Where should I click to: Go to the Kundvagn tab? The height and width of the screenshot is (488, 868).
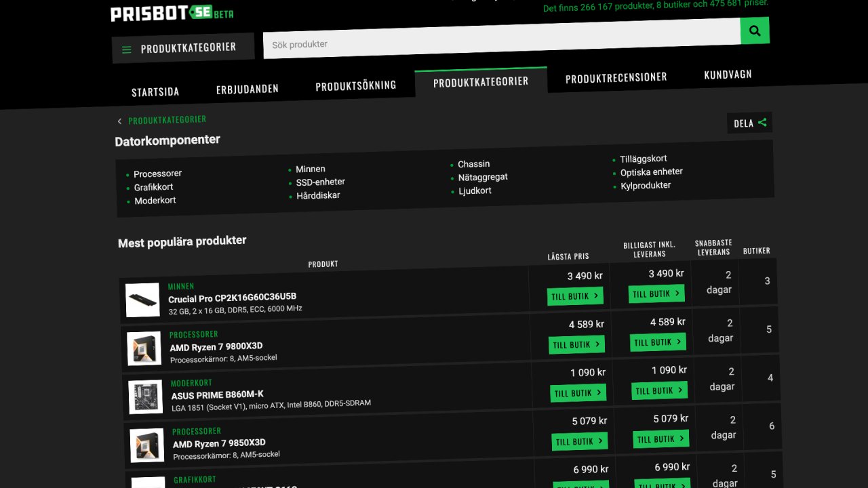tap(728, 75)
